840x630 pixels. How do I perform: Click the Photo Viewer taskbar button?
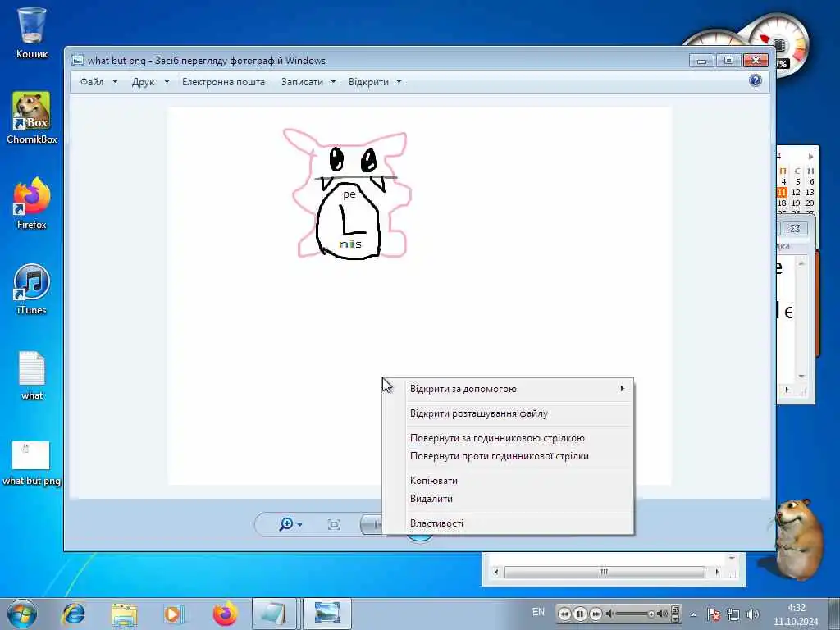coord(327,614)
